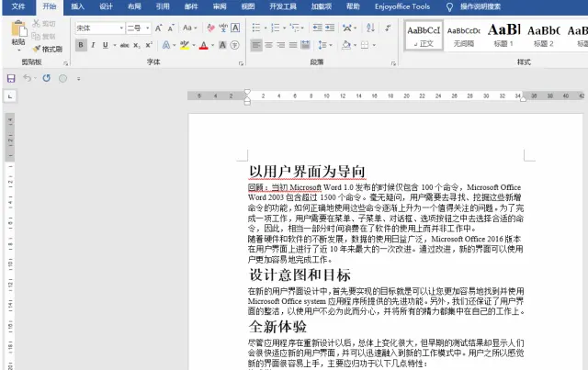588x370 pixels.
Task: Click the Redo/Repeat circular arrow icon
Action: [47, 78]
